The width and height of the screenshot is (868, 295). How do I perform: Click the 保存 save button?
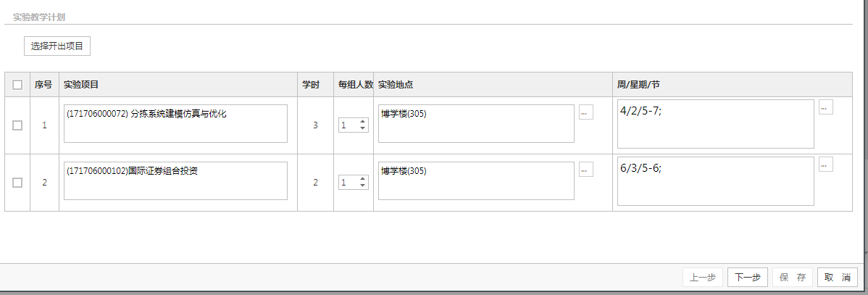(x=793, y=278)
